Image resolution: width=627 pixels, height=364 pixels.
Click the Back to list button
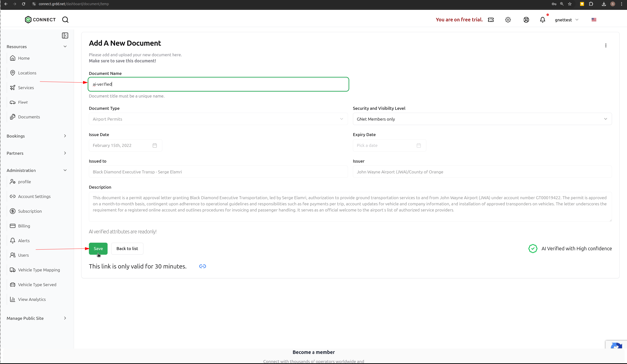tap(127, 249)
